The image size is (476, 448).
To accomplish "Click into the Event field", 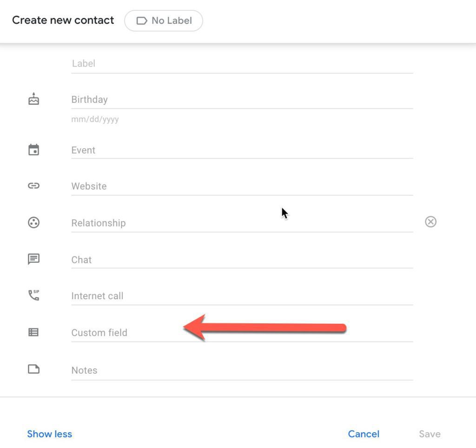I will (x=242, y=150).
